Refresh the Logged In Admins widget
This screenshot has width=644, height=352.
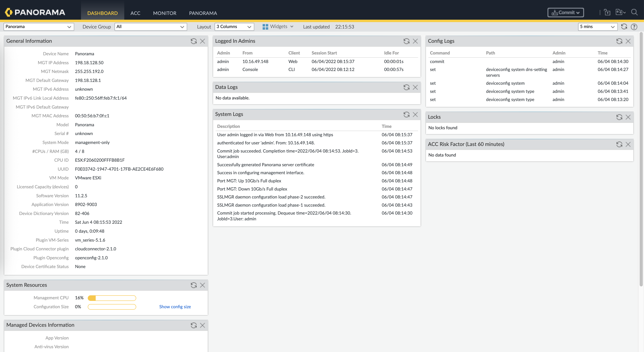tap(406, 41)
